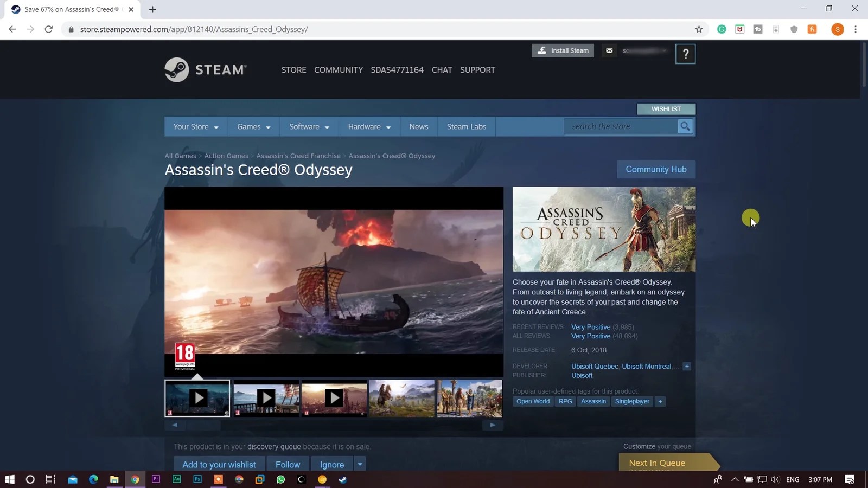Viewport: 868px width, 488px height.
Task: Open the Grammarly extension icon
Action: click(x=722, y=29)
